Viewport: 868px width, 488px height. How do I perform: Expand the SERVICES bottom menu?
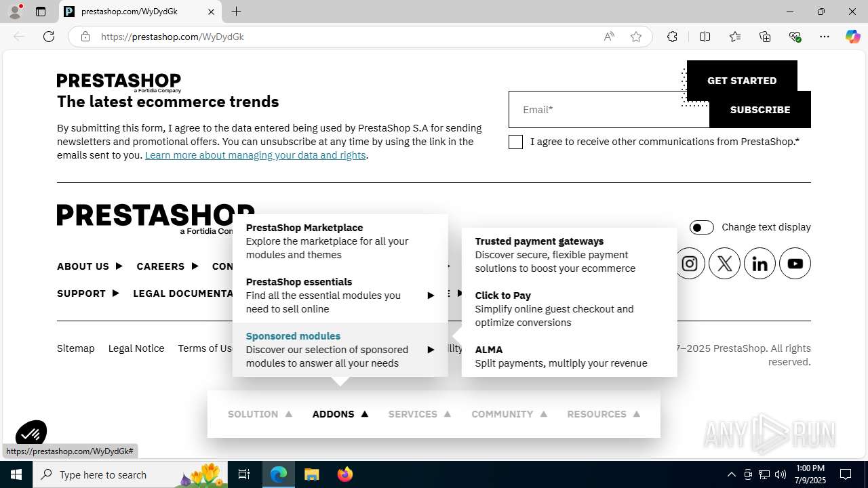pos(420,414)
